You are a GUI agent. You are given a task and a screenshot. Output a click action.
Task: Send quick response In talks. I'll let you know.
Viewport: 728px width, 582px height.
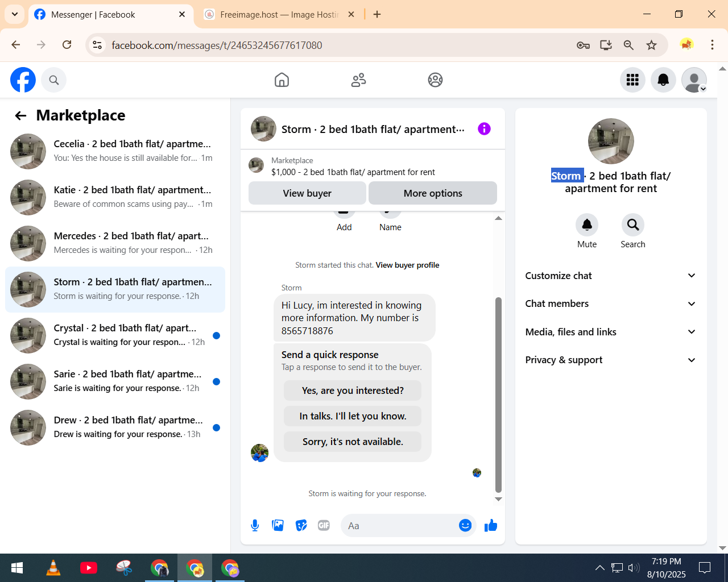[353, 416]
